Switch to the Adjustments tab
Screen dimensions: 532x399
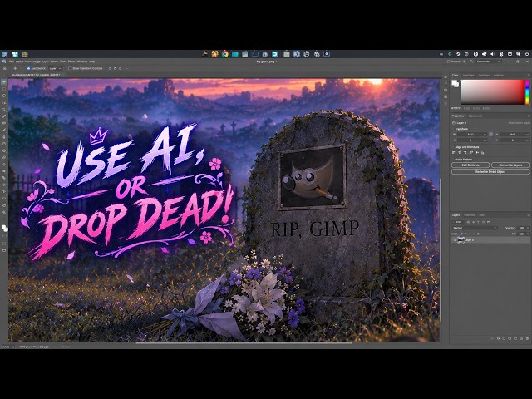coord(475,116)
